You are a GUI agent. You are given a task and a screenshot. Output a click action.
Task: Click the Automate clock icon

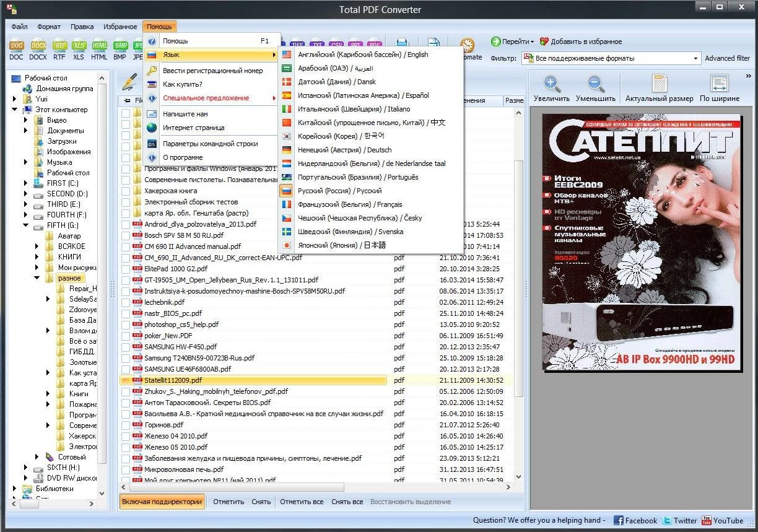(467, 45)
